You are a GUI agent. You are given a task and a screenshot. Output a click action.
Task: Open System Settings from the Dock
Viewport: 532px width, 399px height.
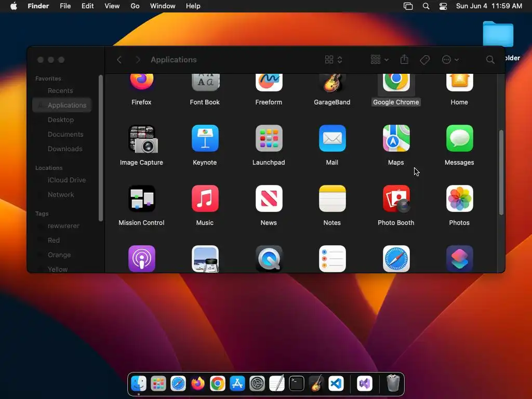[257, 384]
